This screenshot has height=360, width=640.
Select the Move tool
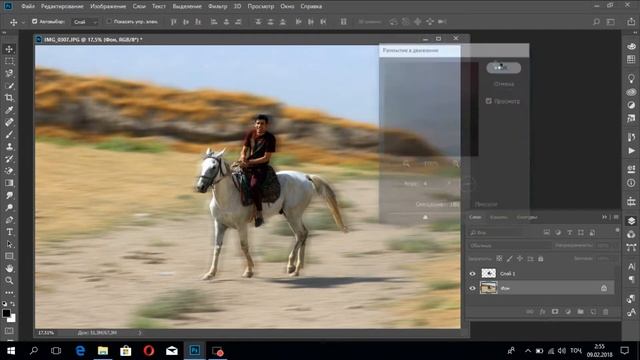tap(9, 49)
